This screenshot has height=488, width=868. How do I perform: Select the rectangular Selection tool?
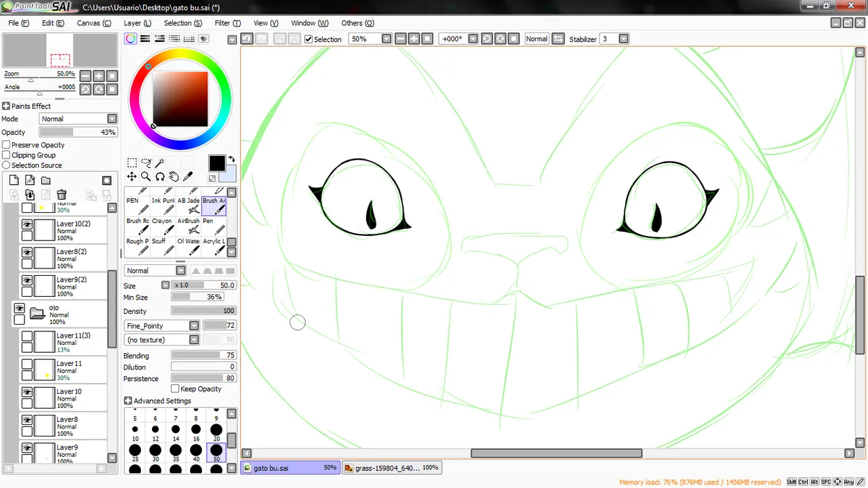click(132, 163)
